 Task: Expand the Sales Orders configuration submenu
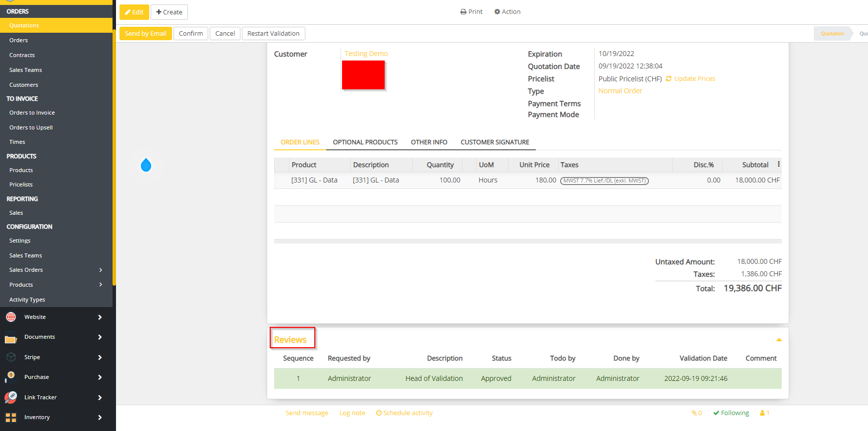pos(101,270)
